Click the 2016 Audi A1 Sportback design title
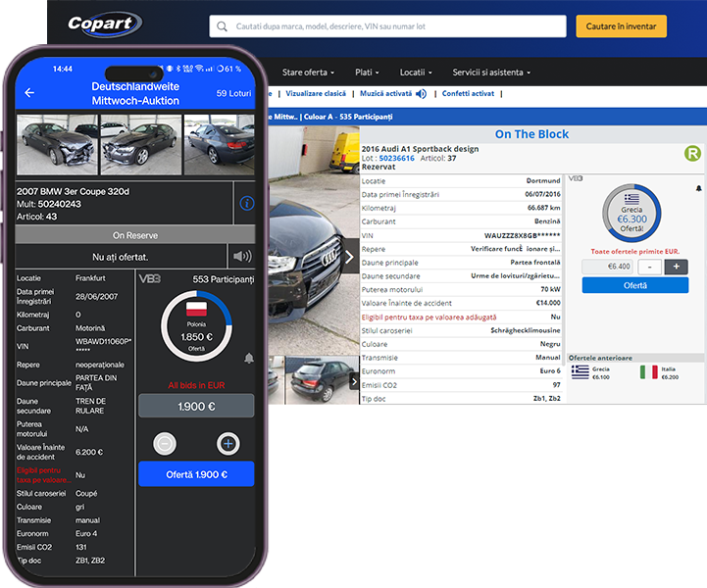The image size is (707, 588). (x=420, y=149)
